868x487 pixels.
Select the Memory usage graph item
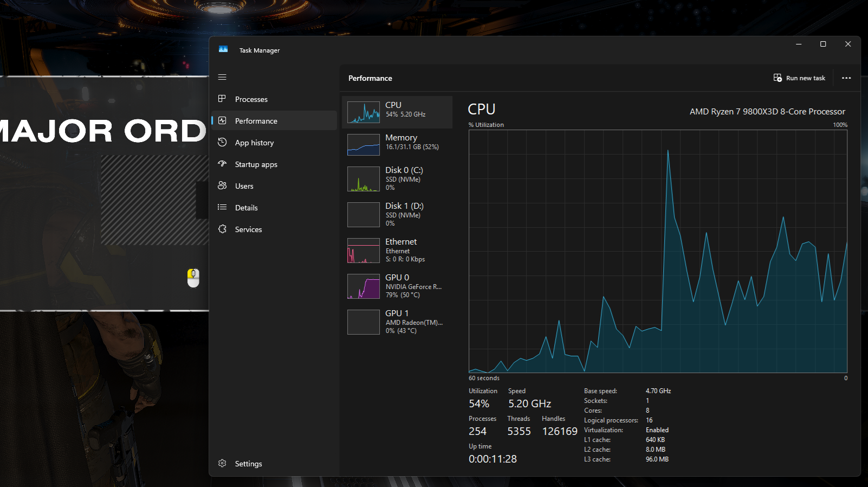tap(397, 145)
